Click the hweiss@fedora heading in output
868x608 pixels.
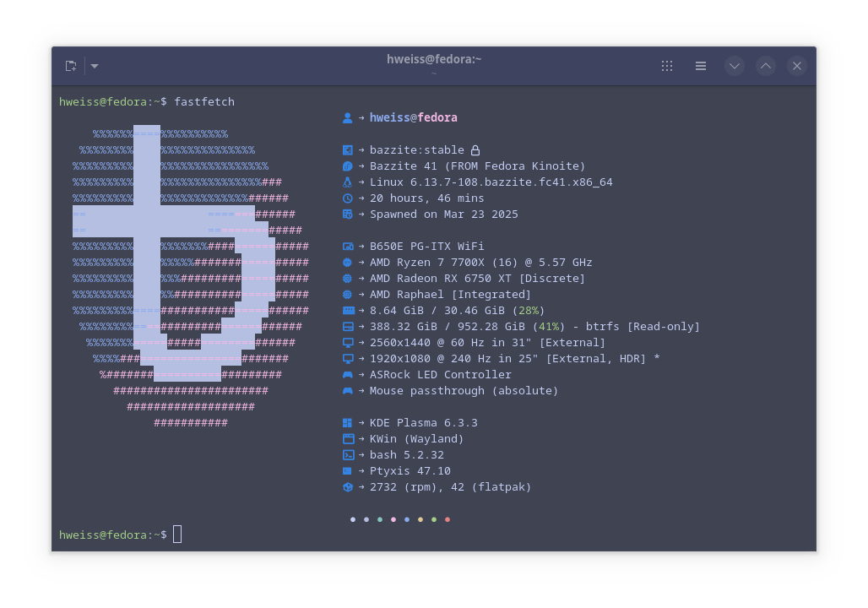point(414,118)
